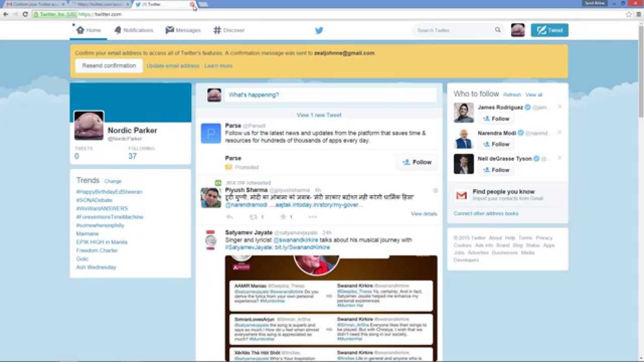Open the Home tab in Twitter navigation
644x362 pixels.
pyautogui.click(x=89, y=30)
